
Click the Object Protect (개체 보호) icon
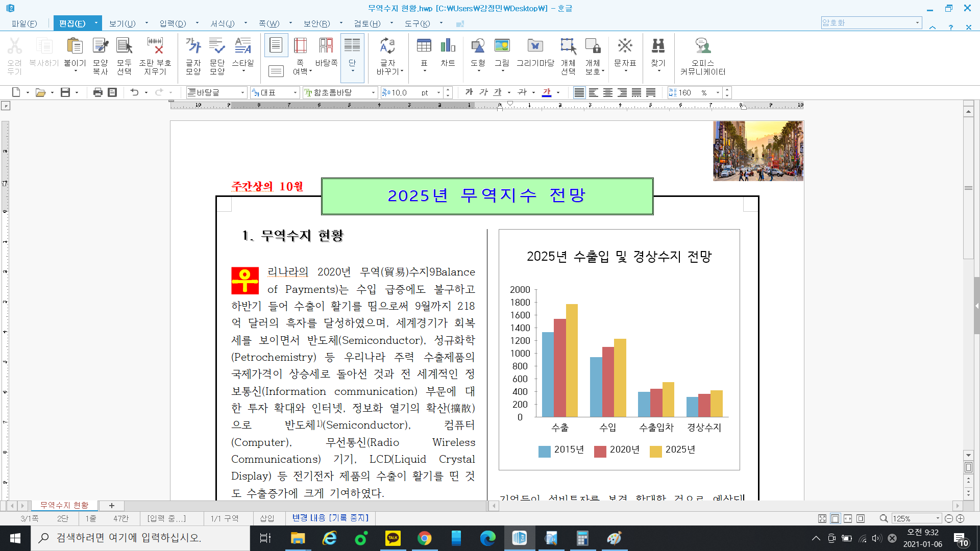click(593, 46)
